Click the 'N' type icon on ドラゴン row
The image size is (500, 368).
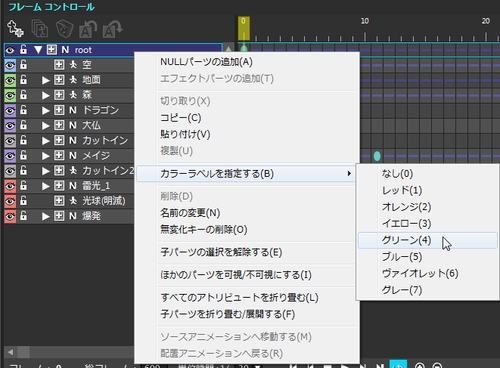pos(73,110)
